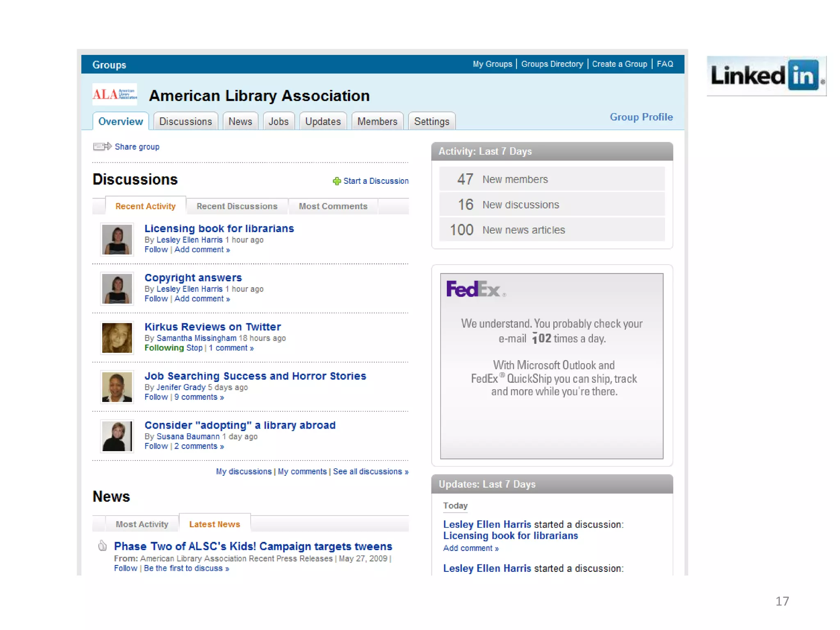Screen dimensions: 840x630
Task: Open Lesley Ellen Harris photo for Copyright answers
Action: point(117,289)
